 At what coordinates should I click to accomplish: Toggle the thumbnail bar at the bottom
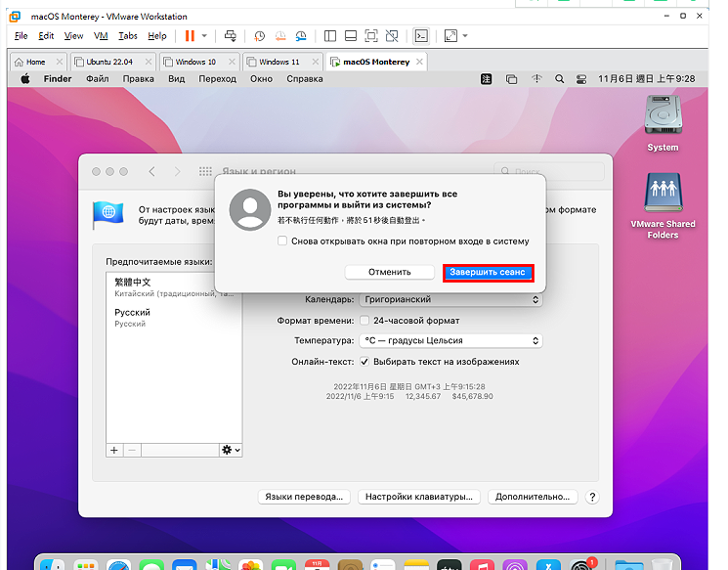point(351,36)
